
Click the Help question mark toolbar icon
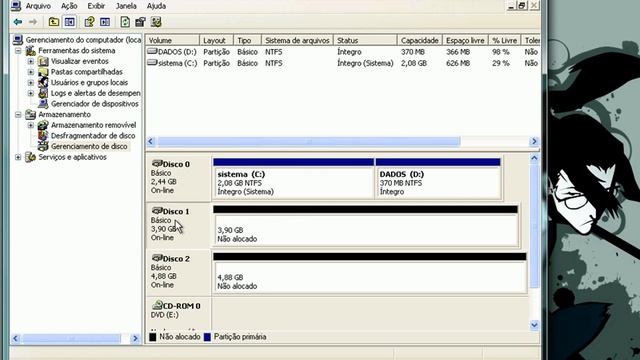89,22
